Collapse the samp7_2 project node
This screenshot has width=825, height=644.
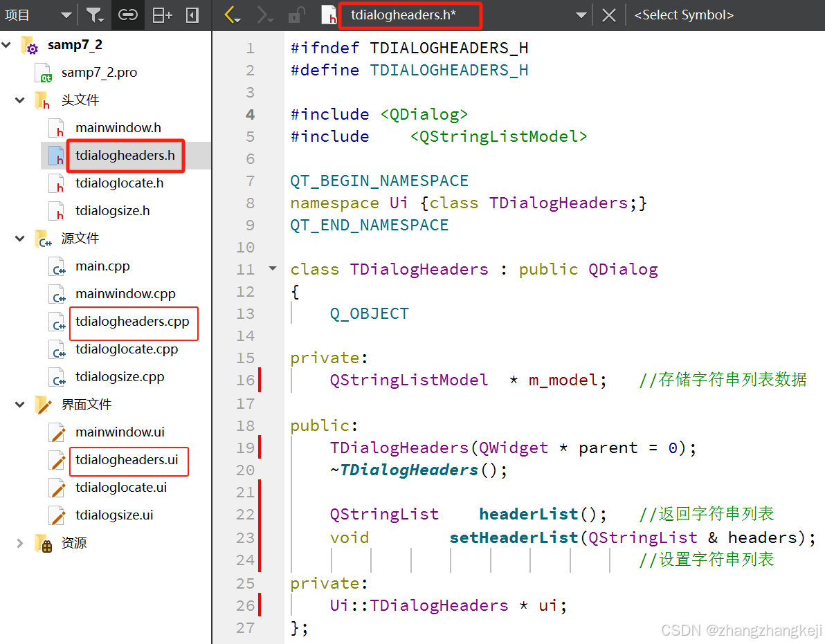tap(7, 45)
